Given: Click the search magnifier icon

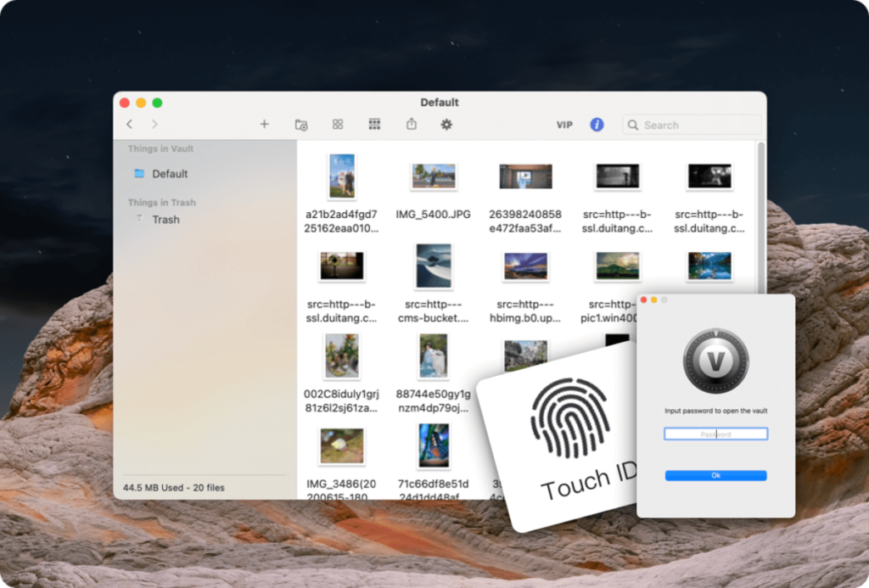Looking at the screenshot, I should coord(633,126).
